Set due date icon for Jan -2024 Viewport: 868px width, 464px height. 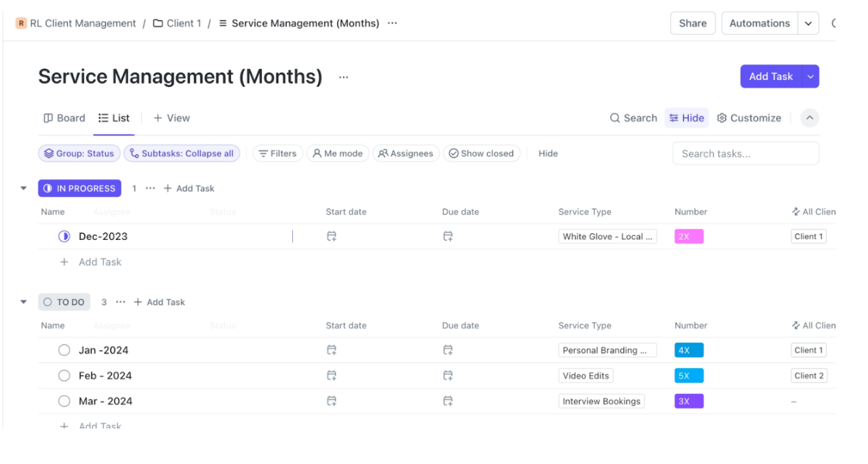[x=448, y=350]
